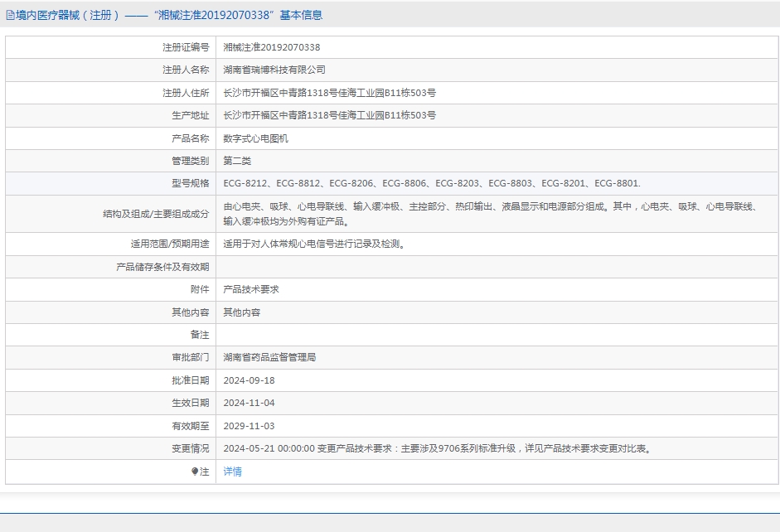
Task: Click the approval date 2024-09-18
Action: [249, 380]
